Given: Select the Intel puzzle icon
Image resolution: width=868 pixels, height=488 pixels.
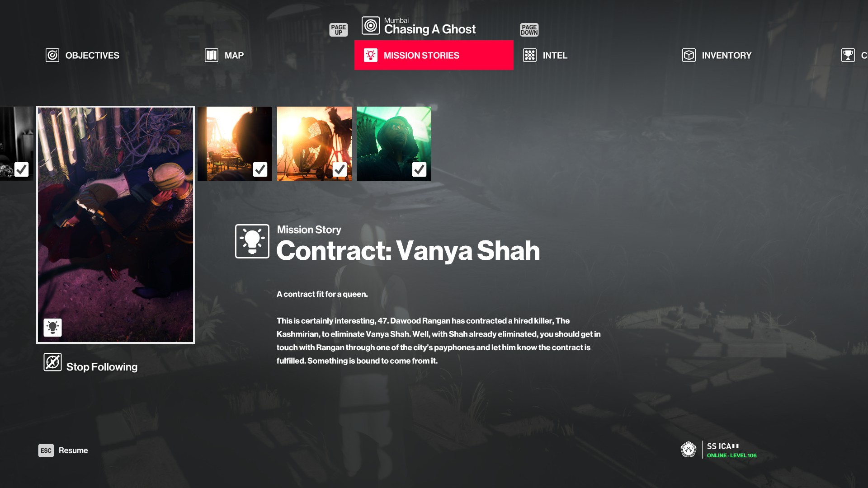Looking at the screenshot, I should point(530,55).
